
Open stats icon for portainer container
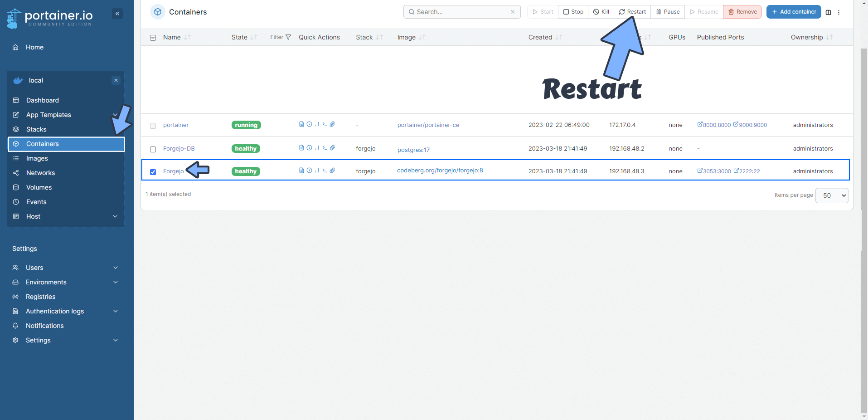pos(317,124)
